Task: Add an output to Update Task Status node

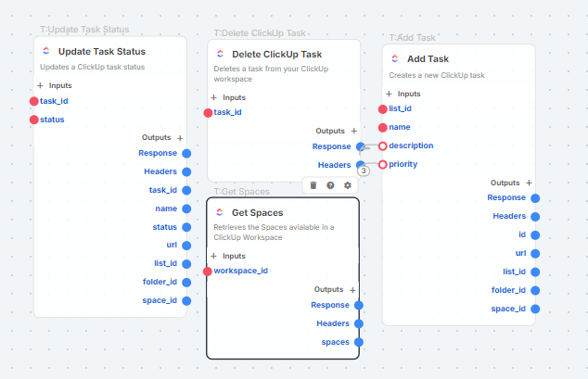Action: click(180, 138)
